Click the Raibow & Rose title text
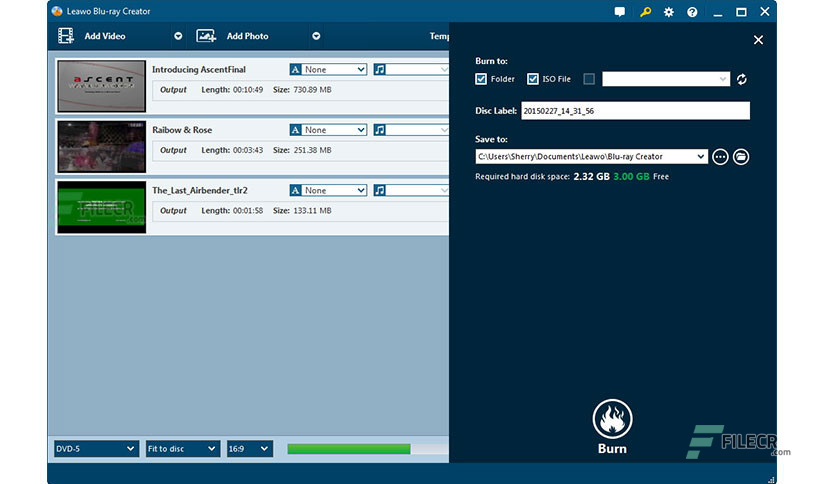 (x=182, y=130)
